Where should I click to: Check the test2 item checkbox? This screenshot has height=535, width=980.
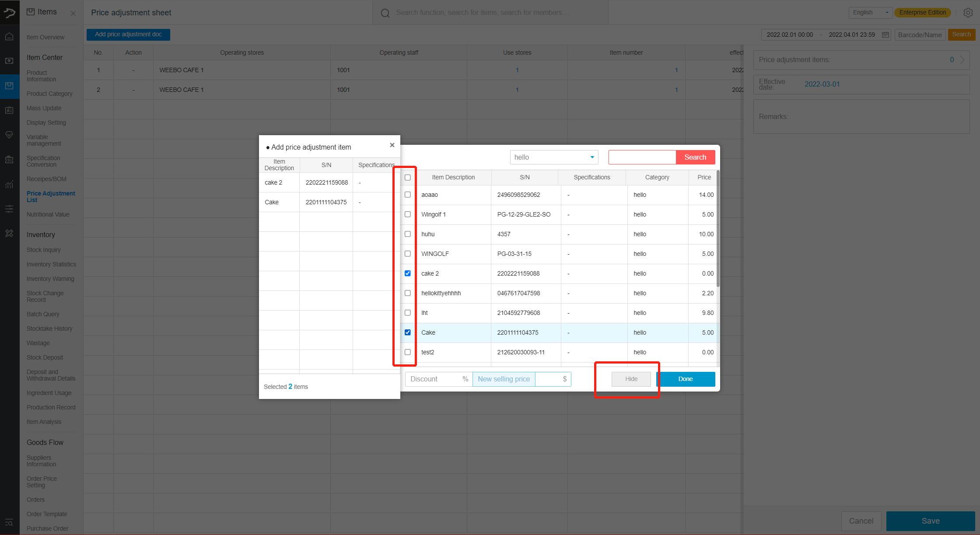pos(408,352)
